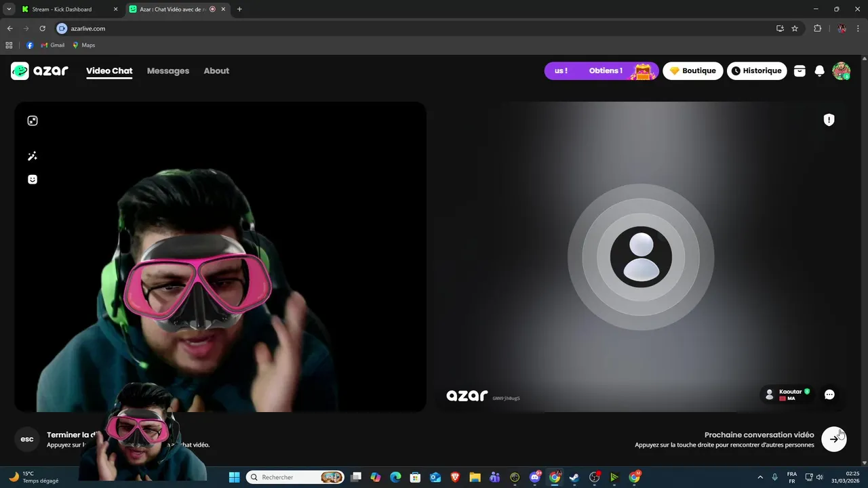Open Microsoft Teams from taskbar
The width and height of the screenshot is (868, 488).
495,477
